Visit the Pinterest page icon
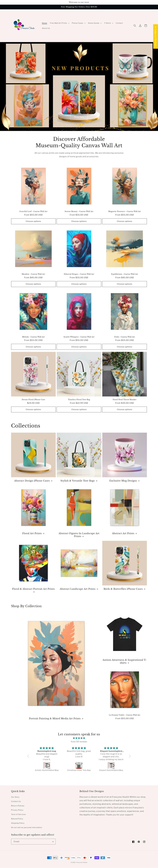Image resolution: width=158 pixels, height=868 pixels. 139,842
